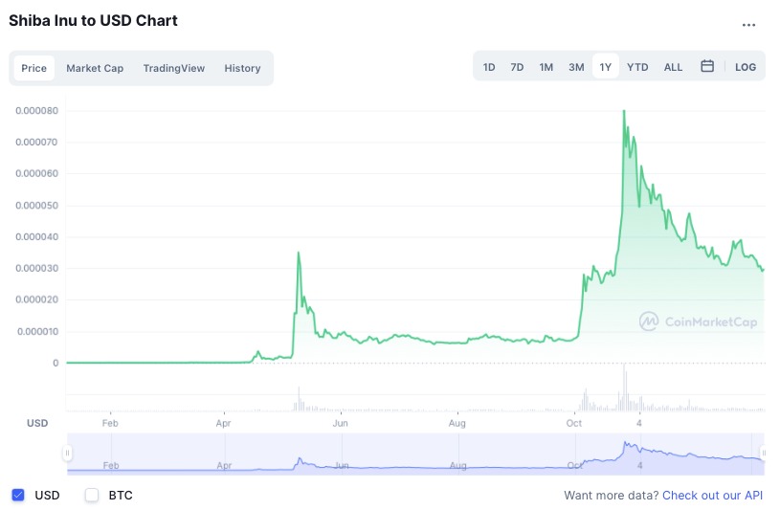780x532 pixels.
Task: Open the Check out our API link
Action: pos(712,496)
